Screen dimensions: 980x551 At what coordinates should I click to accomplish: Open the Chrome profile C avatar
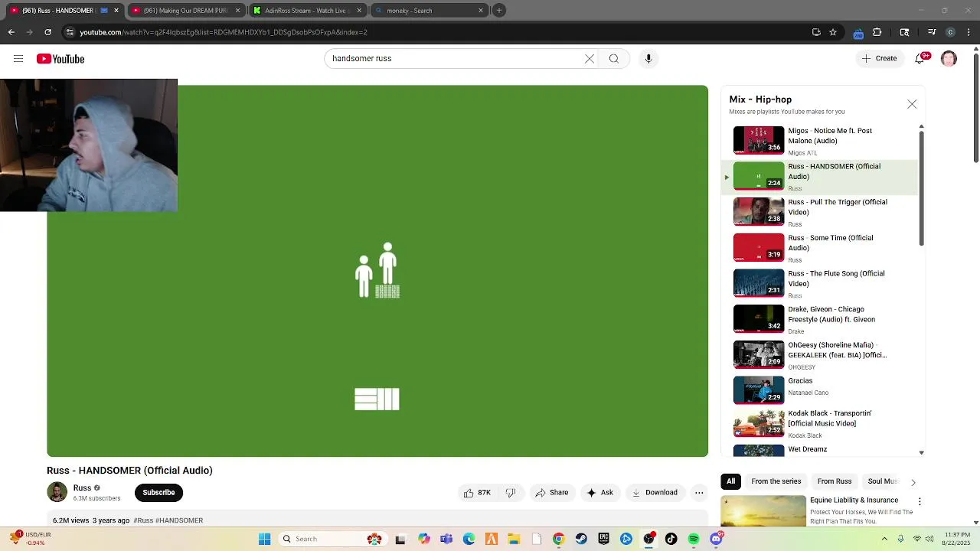(950, 32)
